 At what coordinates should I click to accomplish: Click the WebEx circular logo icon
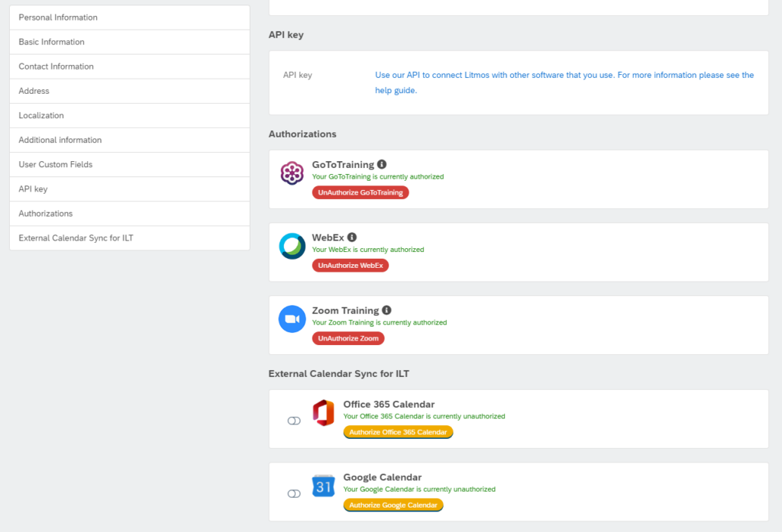tap(292, 246)
